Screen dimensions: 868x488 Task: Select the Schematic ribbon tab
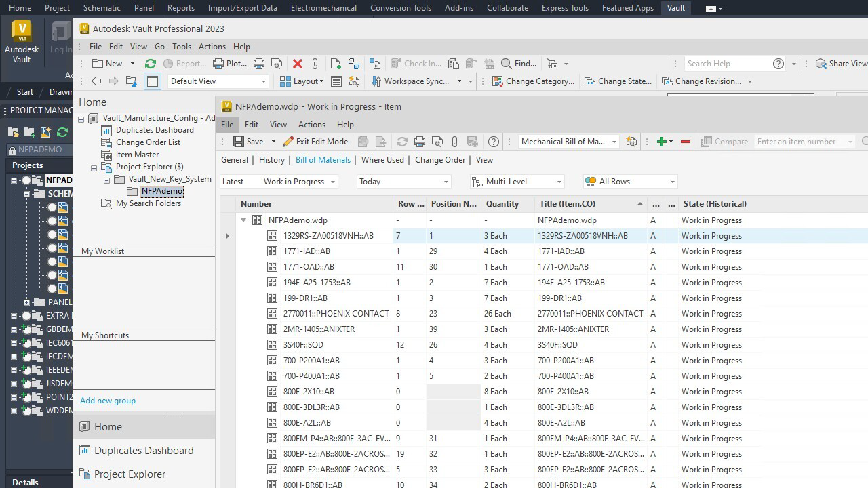[102, 8]
